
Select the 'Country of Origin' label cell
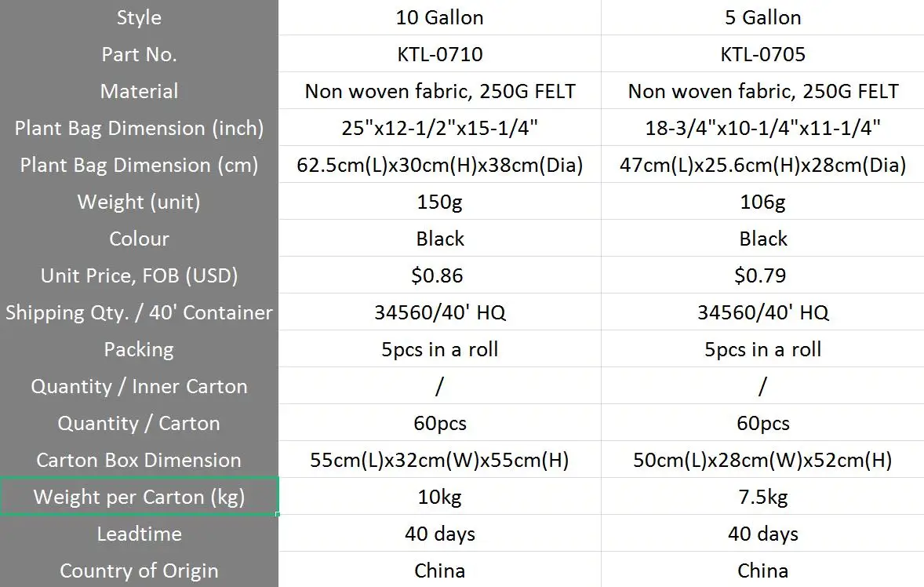point(139,571)
